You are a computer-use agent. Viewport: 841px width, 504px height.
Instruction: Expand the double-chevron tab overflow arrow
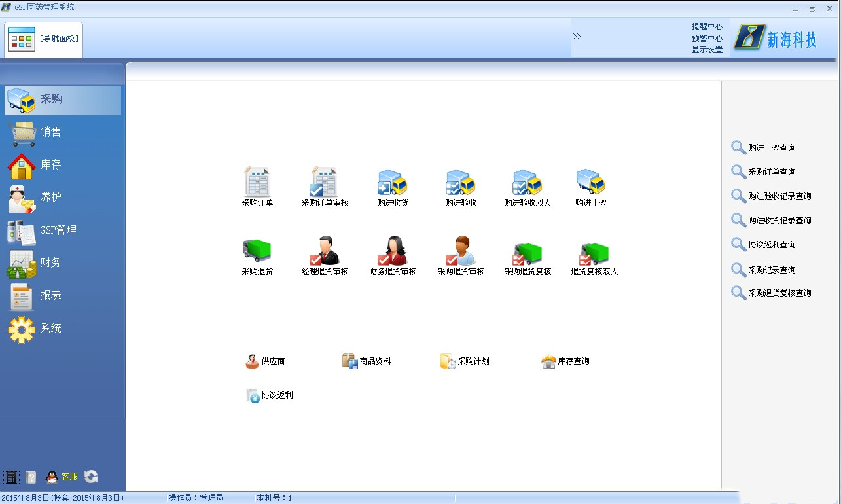coord(577,37)
